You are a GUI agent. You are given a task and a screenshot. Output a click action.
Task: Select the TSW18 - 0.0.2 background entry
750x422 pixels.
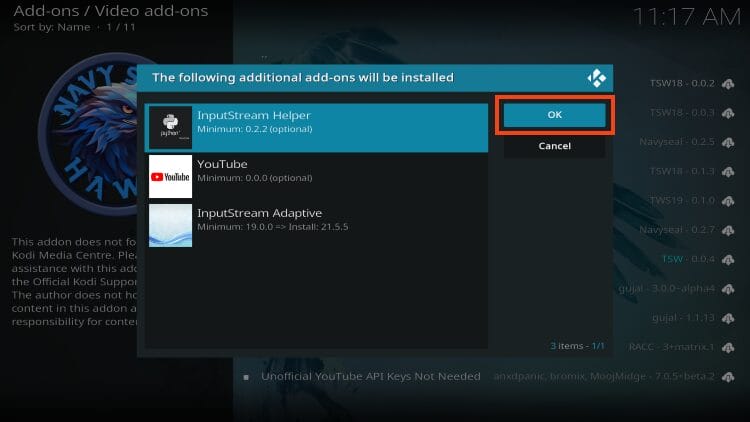click(682, 83)
